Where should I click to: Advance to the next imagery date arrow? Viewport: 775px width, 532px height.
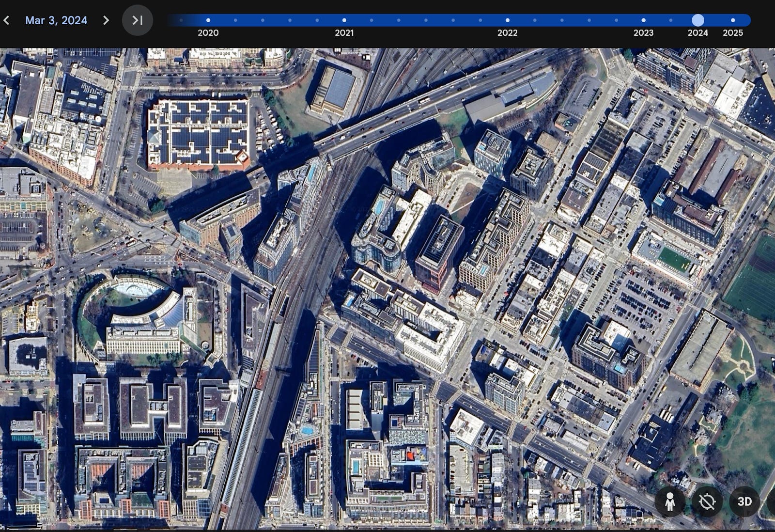(x=106, y=20)
